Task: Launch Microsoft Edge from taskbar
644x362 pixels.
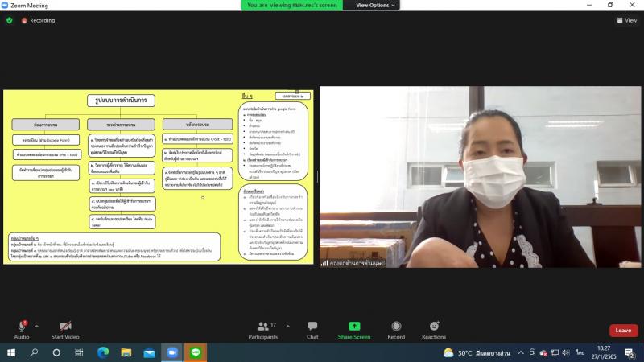Action: [103, 352]
